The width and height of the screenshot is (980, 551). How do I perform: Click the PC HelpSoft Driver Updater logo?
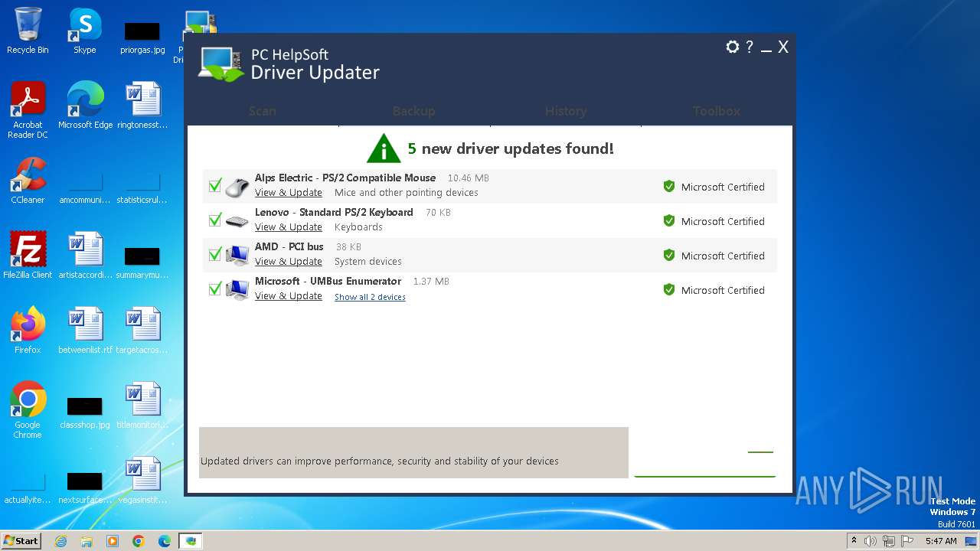289,64
